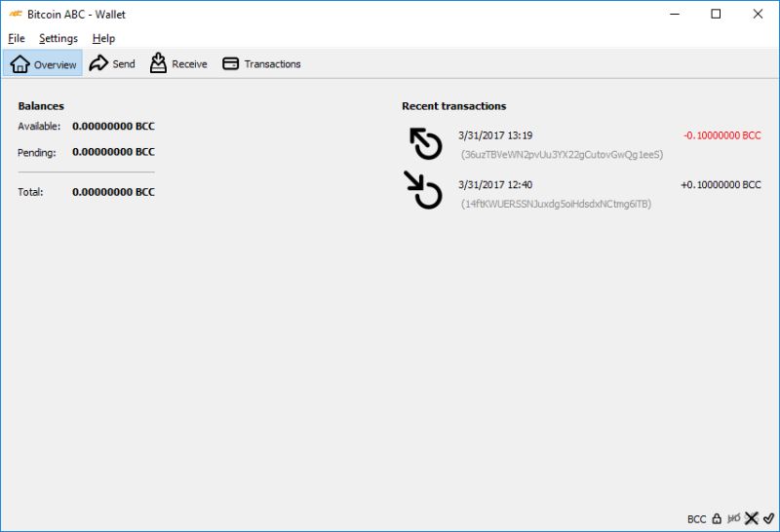Maximize the Bitcoin ABC window
This screenshot has height=532, width=780.
(x=716, y=14)
